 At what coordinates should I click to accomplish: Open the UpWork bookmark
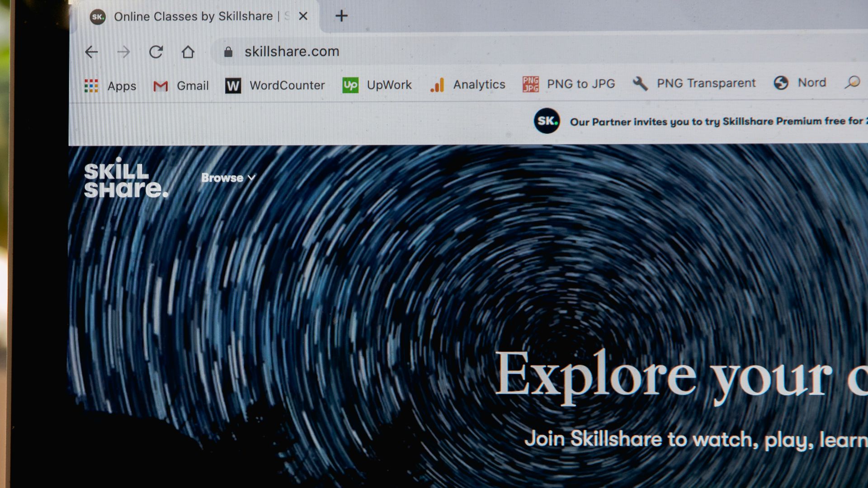click(377, 85)
